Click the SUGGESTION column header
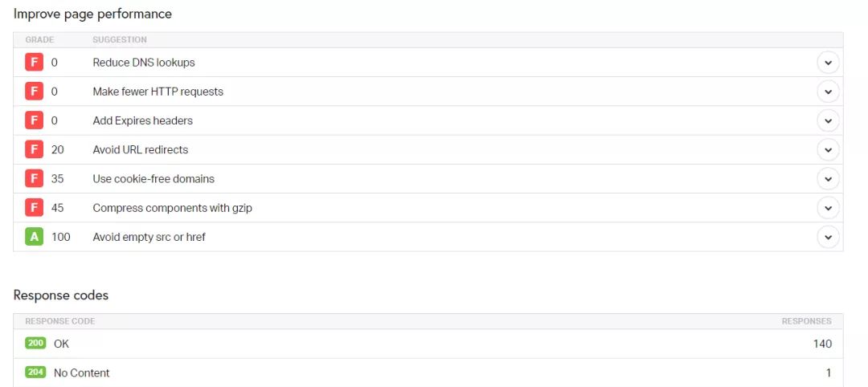 tap(120, 39)
